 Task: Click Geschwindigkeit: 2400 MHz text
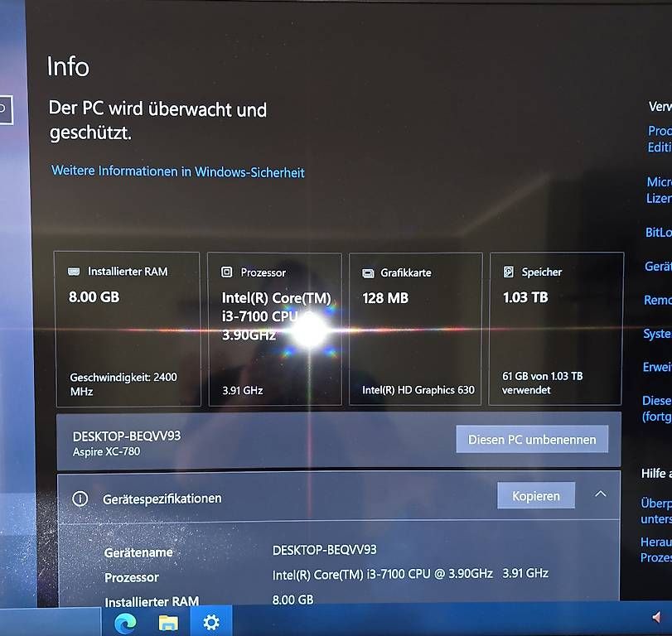click(123, 384)
